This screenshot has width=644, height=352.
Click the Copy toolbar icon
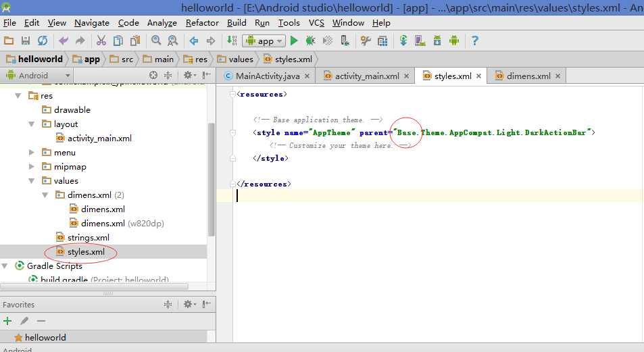pos(118,41)
